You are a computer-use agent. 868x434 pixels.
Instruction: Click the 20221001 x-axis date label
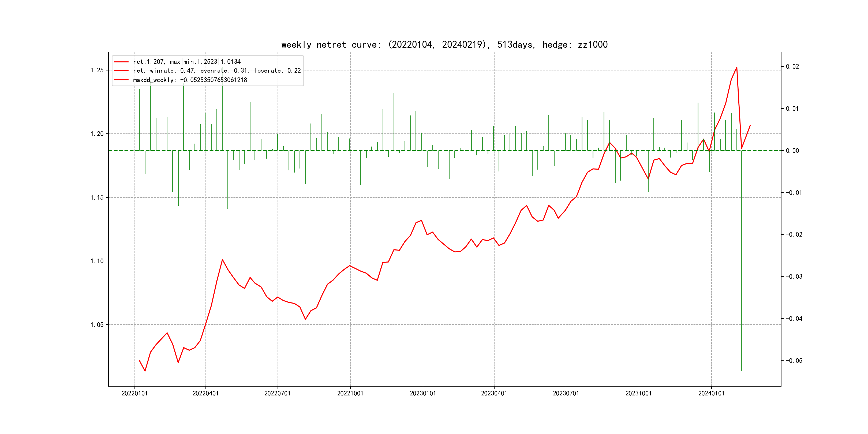(x=350, y=394)
